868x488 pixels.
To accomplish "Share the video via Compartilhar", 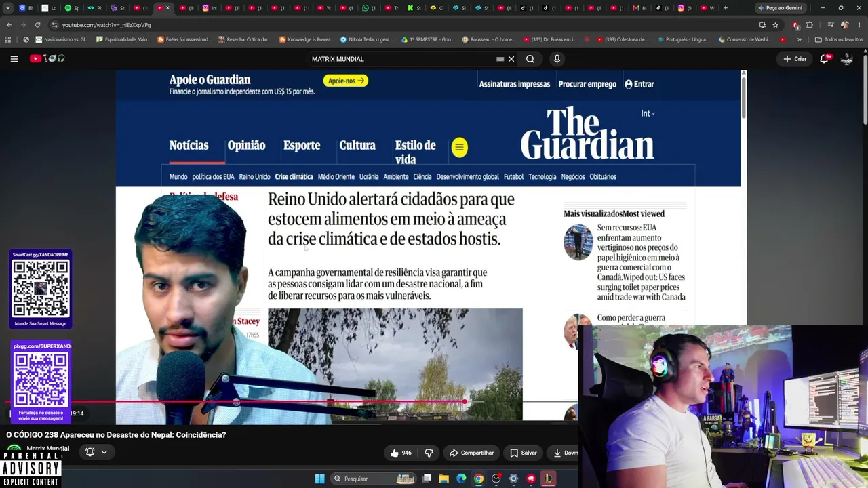I will (x=471, y=453).
